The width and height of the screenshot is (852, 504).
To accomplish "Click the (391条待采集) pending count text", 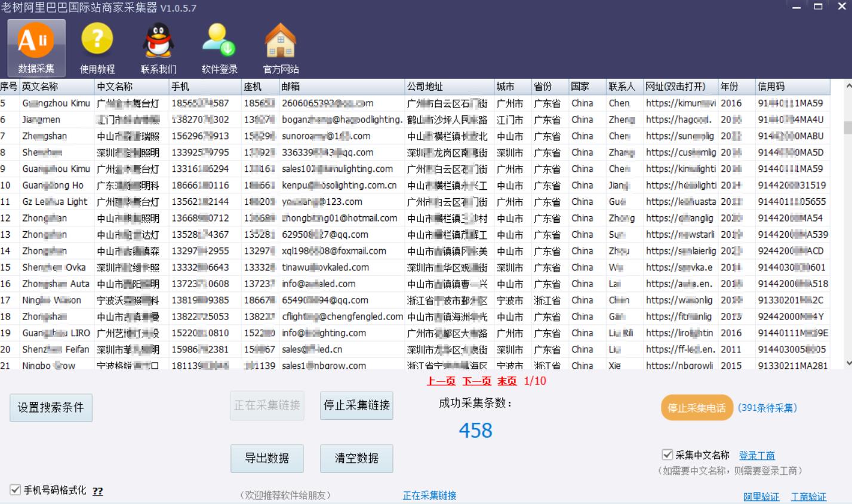I will coord(768,408).
